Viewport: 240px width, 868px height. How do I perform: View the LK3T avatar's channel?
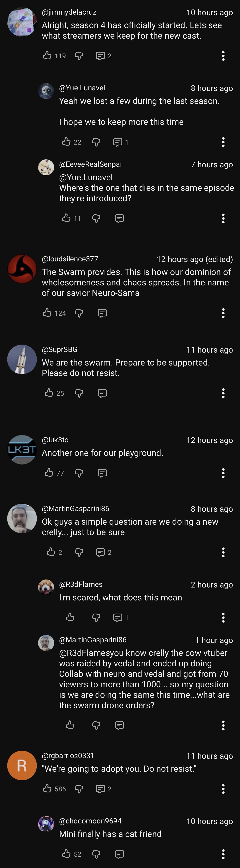(x=22, y=450)
